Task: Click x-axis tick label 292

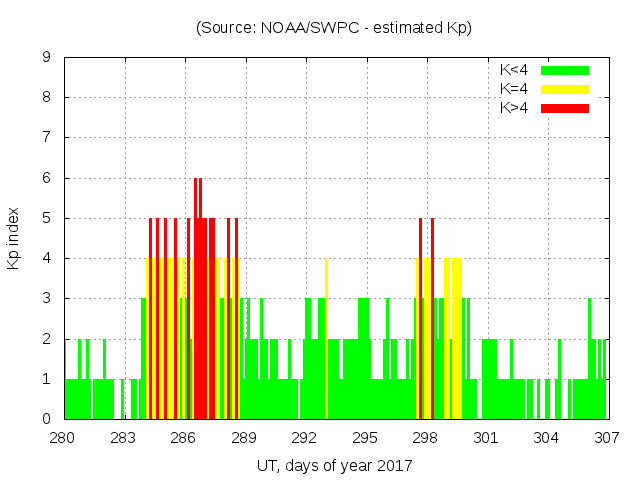Action: [305, 437]
